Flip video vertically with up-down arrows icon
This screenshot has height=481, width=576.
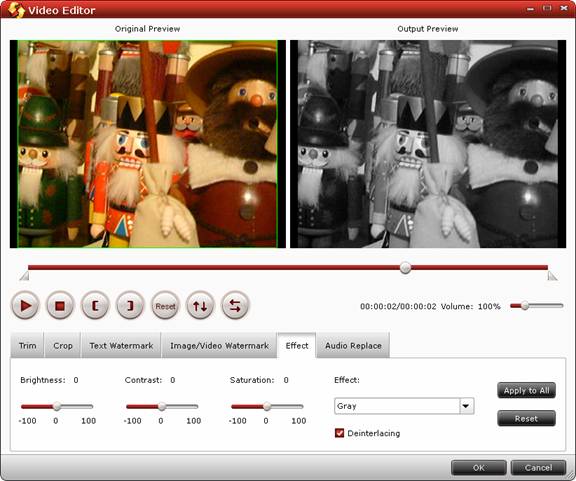tap(200, 305)
